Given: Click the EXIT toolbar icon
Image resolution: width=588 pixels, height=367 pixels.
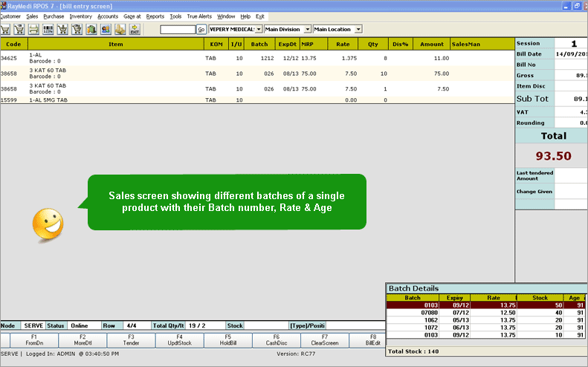Looking at the screenshot, I should click(x=135, y=30).
